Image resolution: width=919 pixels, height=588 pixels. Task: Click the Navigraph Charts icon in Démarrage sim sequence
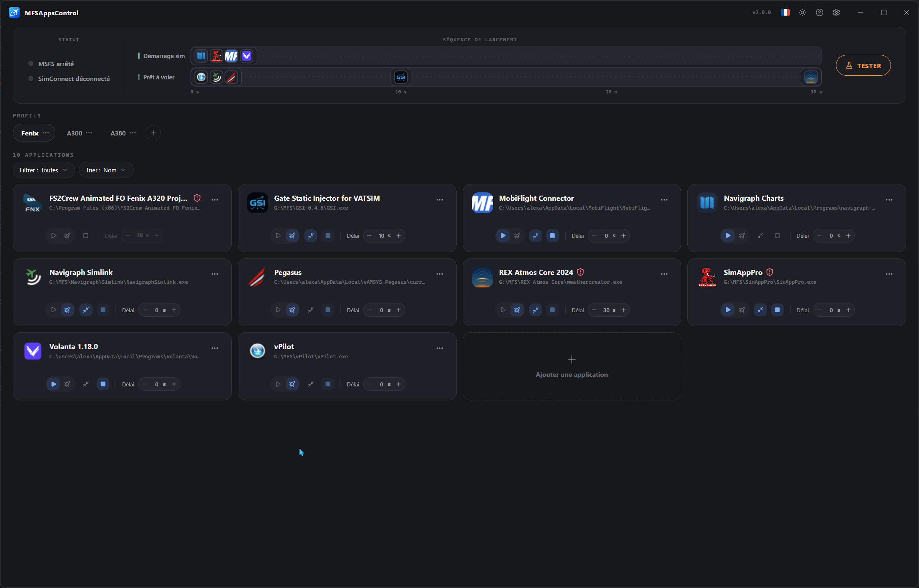(201, 56)
